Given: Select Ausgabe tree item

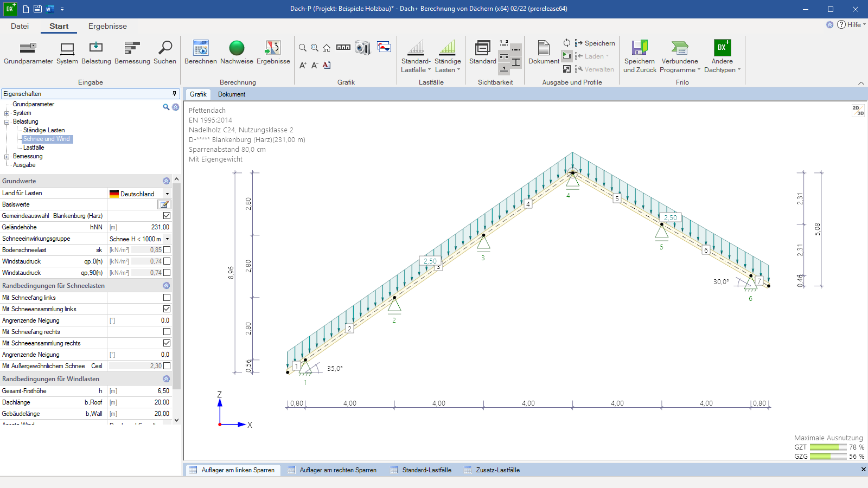Looking at the screenshot, I should (24, 165).
